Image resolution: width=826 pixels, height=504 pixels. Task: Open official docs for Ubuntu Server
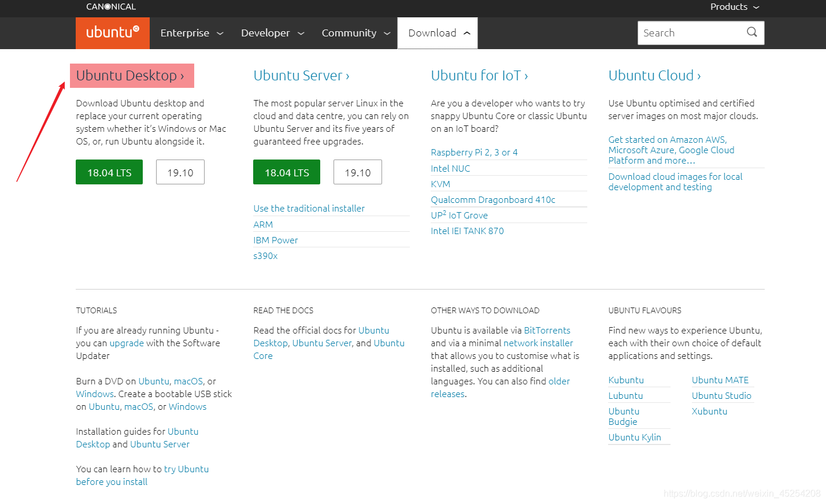322,343
